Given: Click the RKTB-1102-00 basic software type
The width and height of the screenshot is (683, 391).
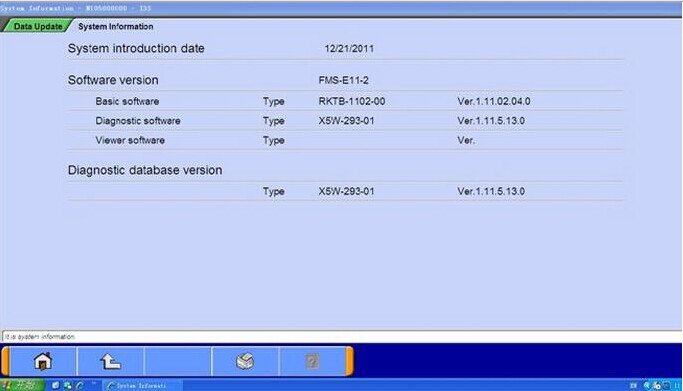Looking at the screenshot, I should click(352, 101).
